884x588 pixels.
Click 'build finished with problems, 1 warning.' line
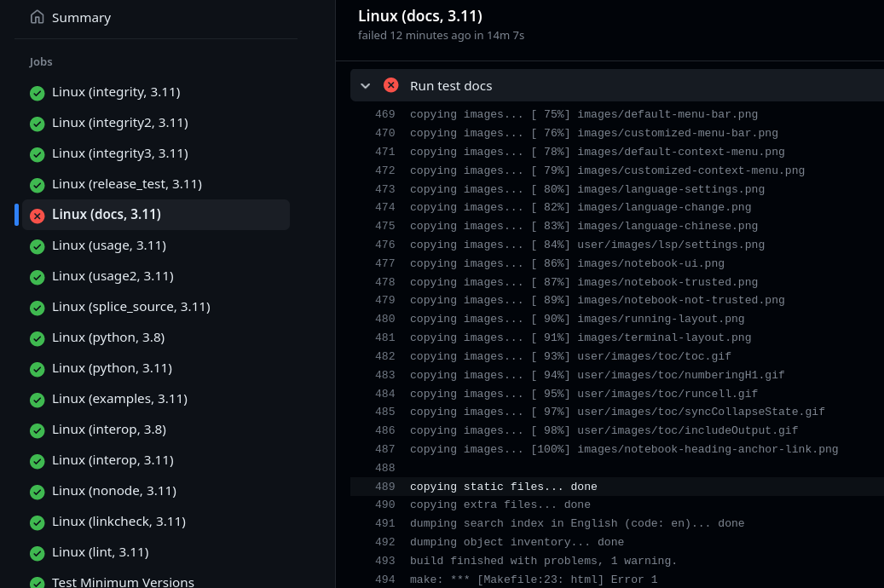[x=543, y=561]
